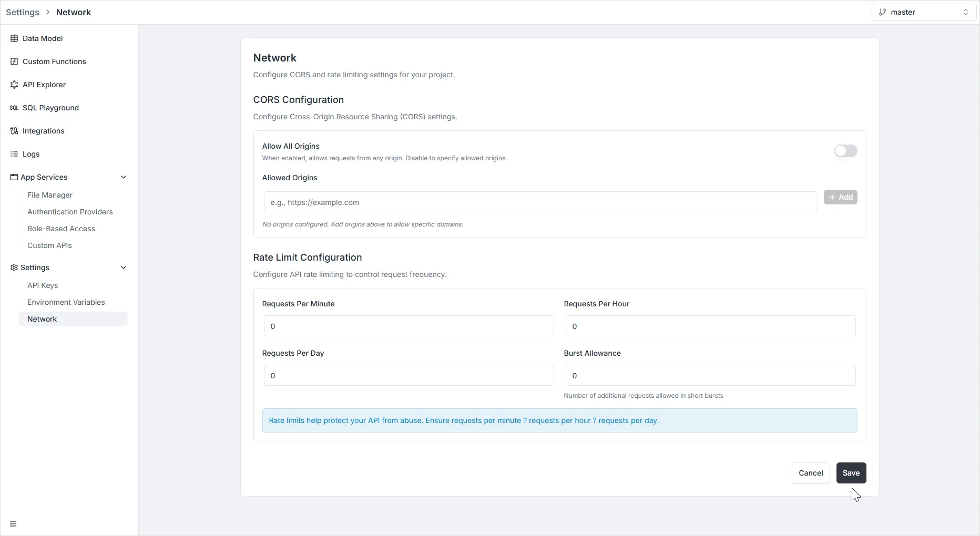The image size is (980, 536).
Task: Open the Network breadcrumb item
Action: (73, 12)
